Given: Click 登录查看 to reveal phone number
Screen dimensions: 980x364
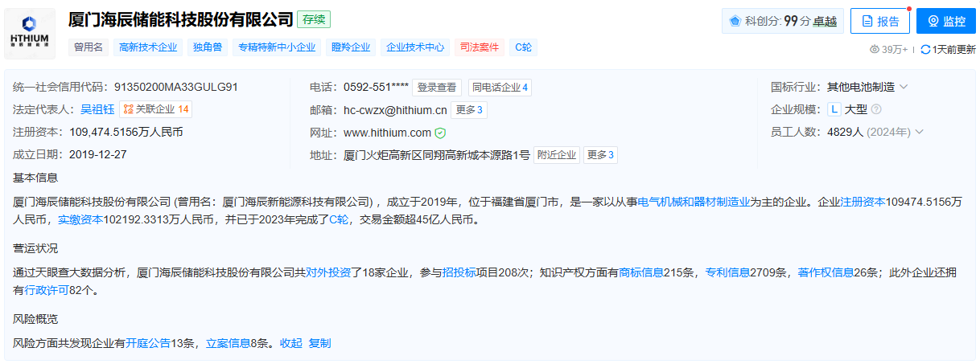Looking at the screenshot, I should [437, 88].
